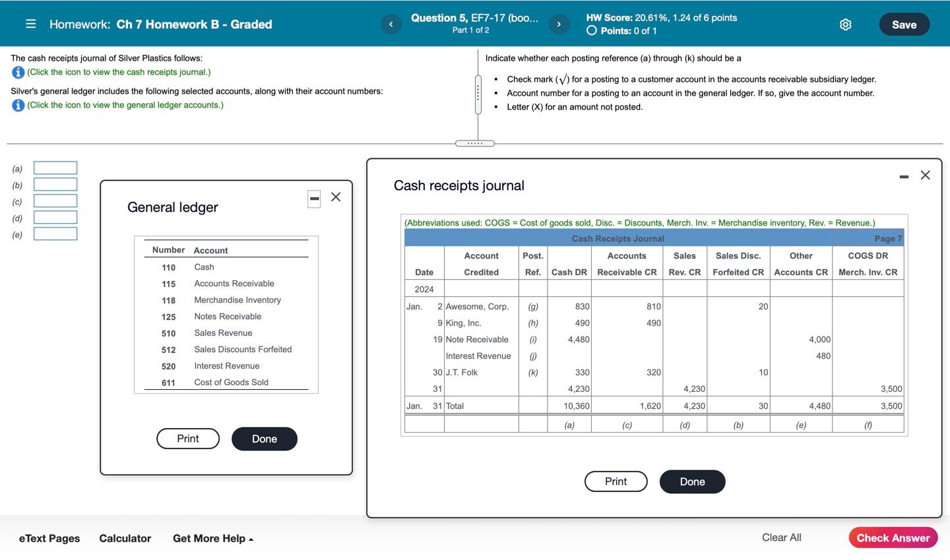Click the Accounts Receivable ledger row
Viewport: 950px width, 560px height.
(226, 284)
